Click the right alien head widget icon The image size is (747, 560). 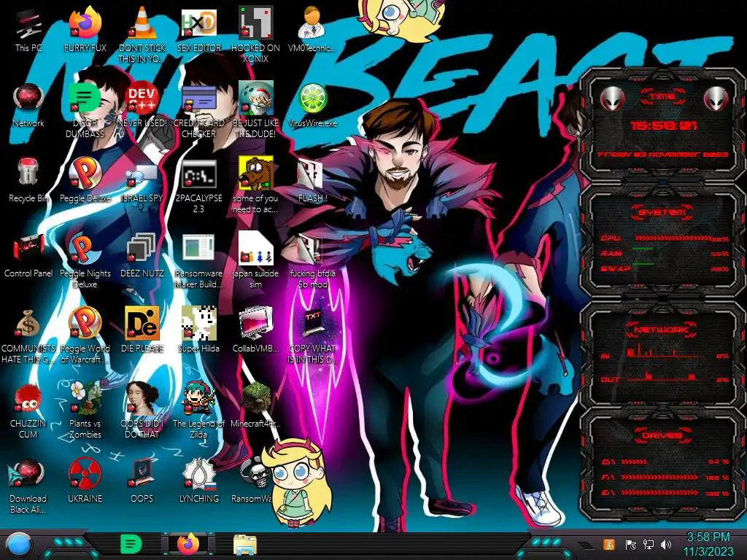716,99
